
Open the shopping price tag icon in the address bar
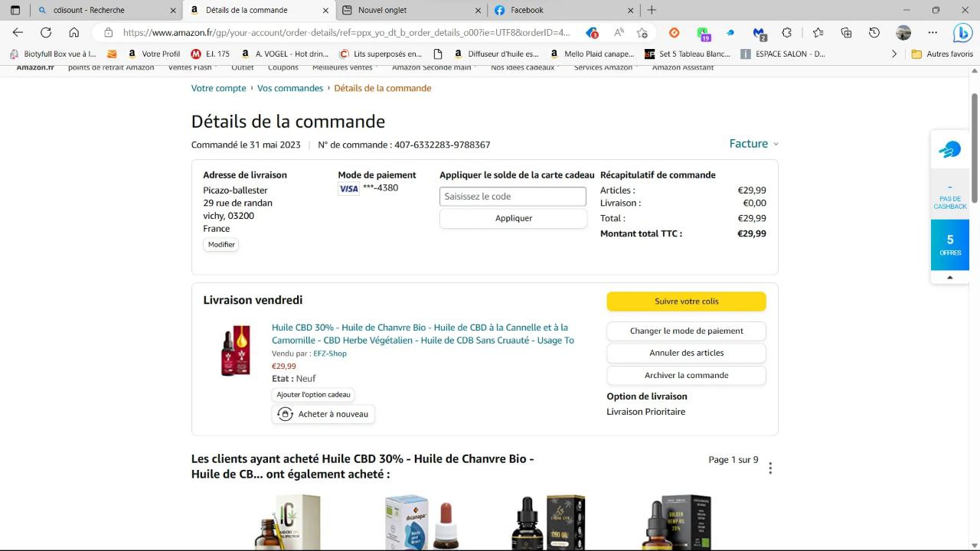pyautogui.click(x=592, y=33)
